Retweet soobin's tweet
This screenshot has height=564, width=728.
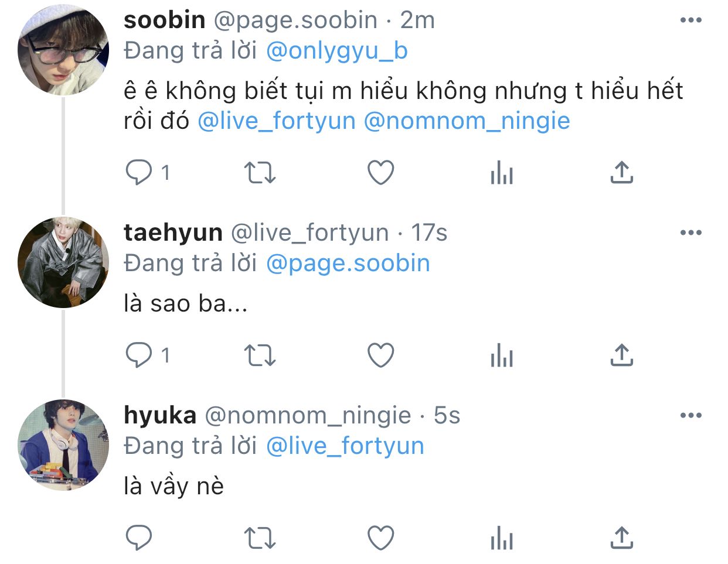259,173
